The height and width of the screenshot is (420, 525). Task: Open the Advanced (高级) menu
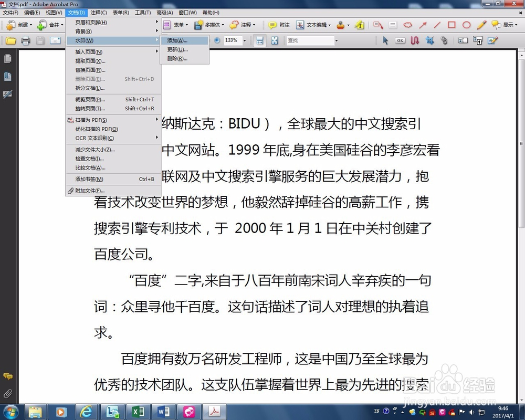pos(165,13)
